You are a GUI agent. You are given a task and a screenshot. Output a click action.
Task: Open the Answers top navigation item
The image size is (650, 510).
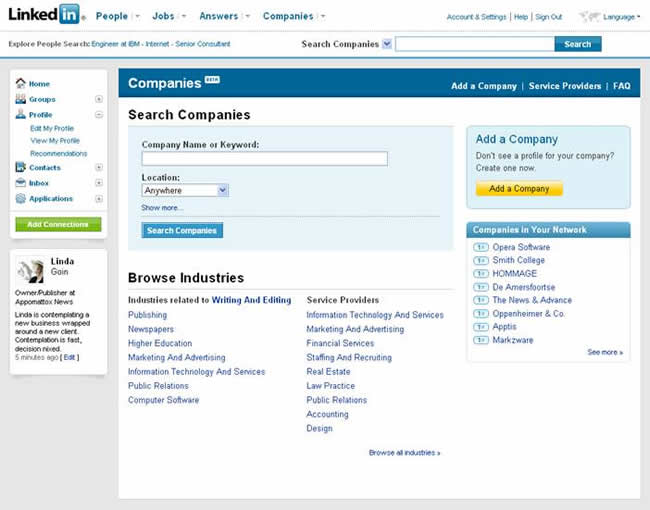click(218, 16)
